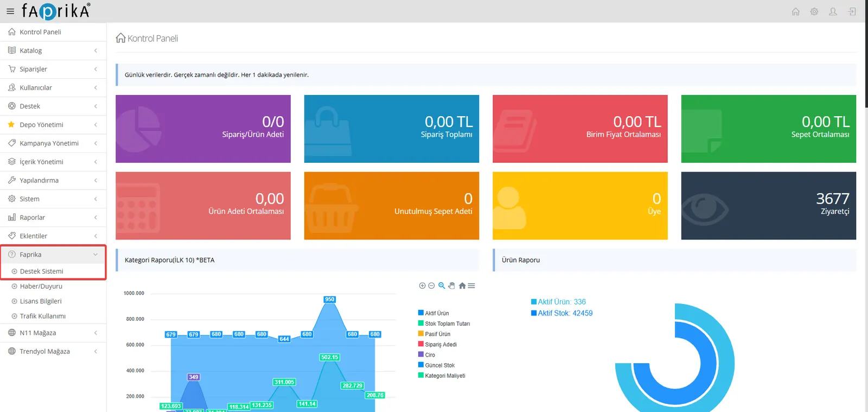Toggle the Güncel Stok chart series
The height and width of the screenshot is (412, 868).
(x=436, y=365)
